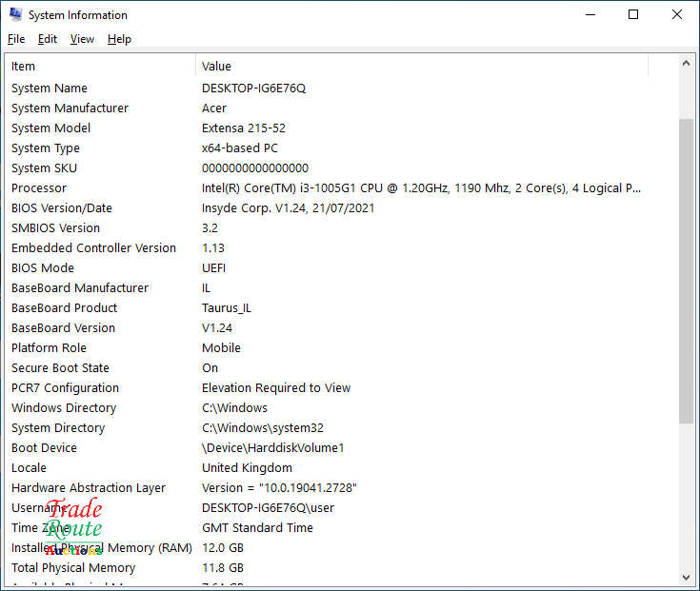The width and height of the screenshot is (700, 591).
Task: Click the value 1.13
Action: click(213, 248)
